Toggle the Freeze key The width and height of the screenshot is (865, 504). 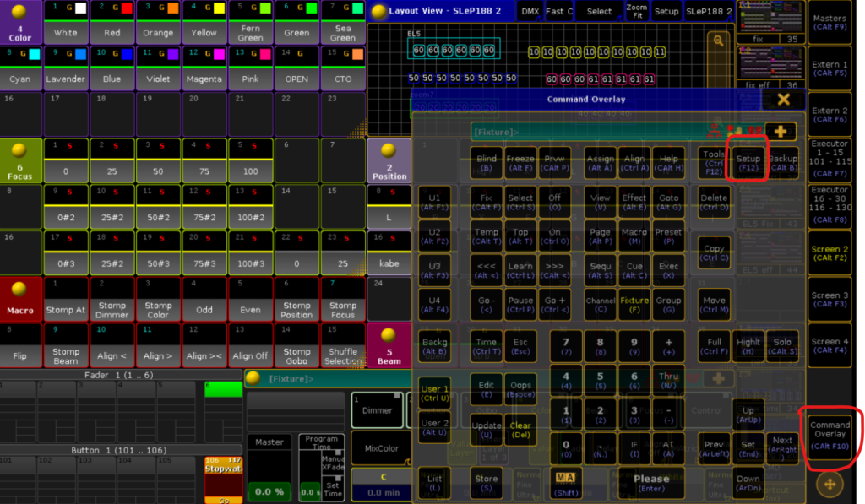[x=520, y=163]
